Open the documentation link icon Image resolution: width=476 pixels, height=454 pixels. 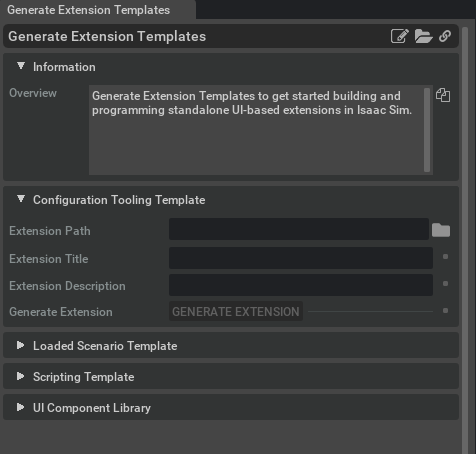click(445, 36)
